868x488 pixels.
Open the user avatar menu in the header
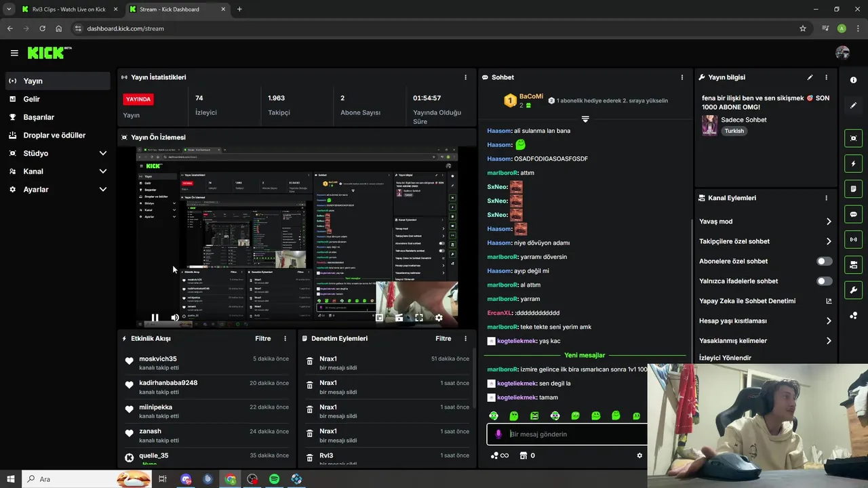(843, 53)
